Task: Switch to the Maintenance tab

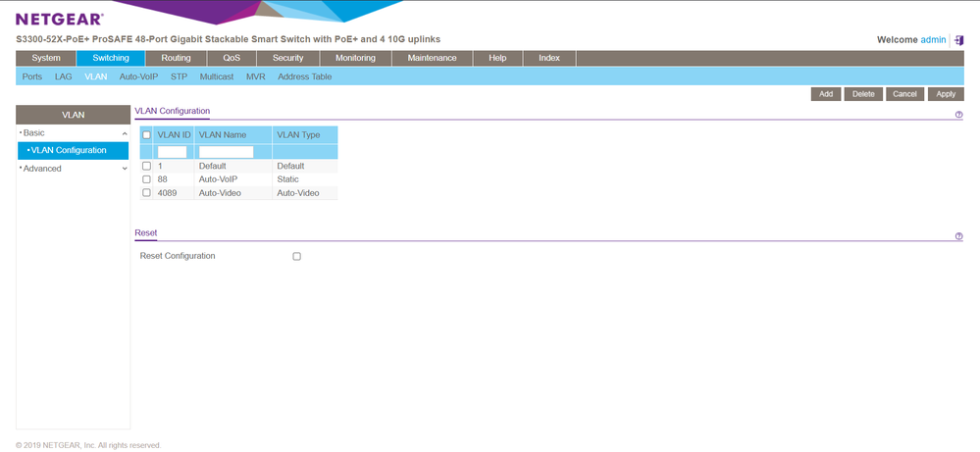Action: (432, 58)
